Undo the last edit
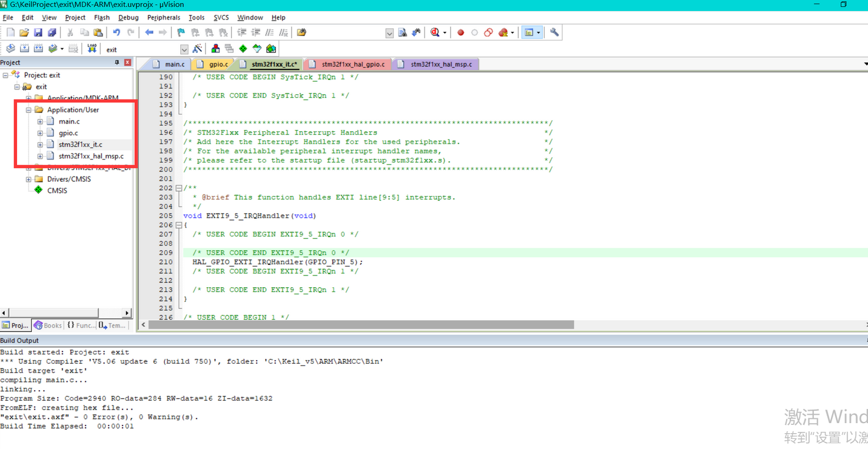 point(117,33)
